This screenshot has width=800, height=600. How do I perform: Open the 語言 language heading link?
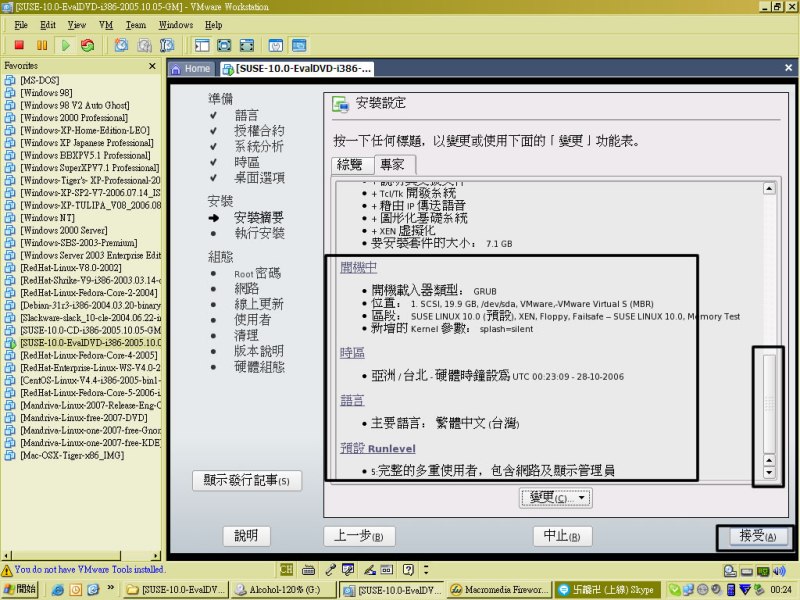(x=353, y=401)
